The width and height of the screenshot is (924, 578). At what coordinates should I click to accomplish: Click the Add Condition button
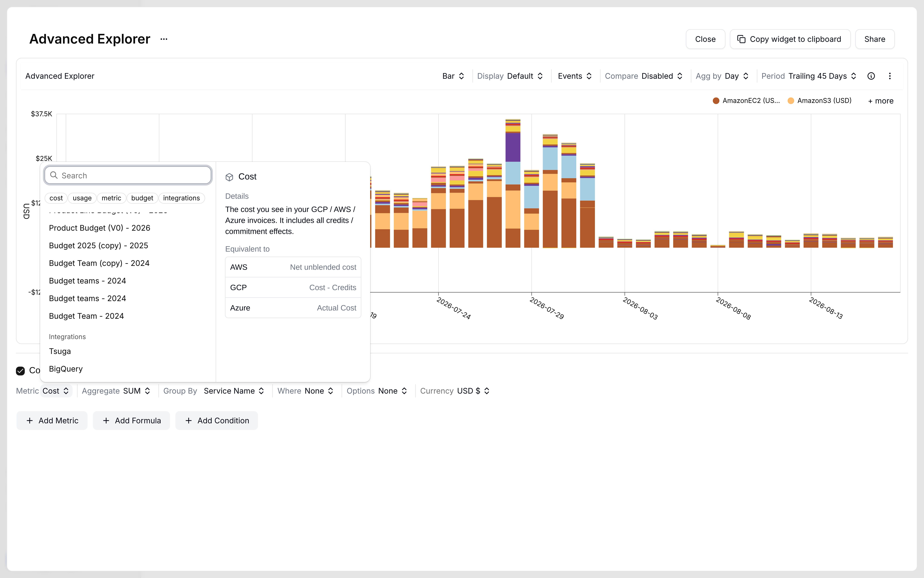click(216, 421)
